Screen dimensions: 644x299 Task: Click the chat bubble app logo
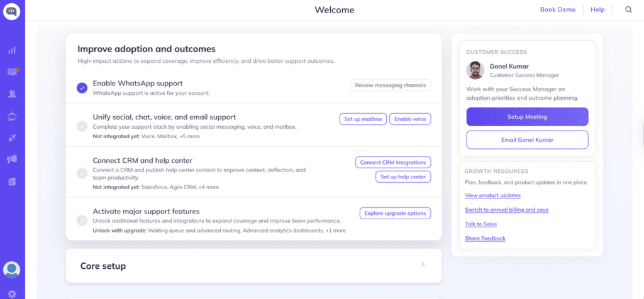coord(11,11)
